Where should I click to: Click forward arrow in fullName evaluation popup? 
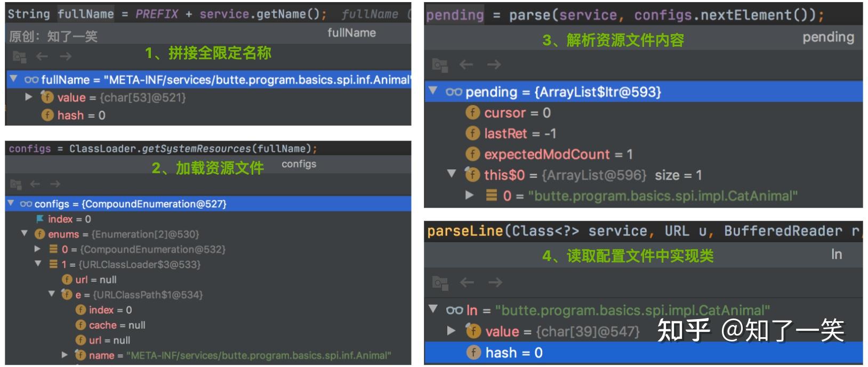coord(65,56)
